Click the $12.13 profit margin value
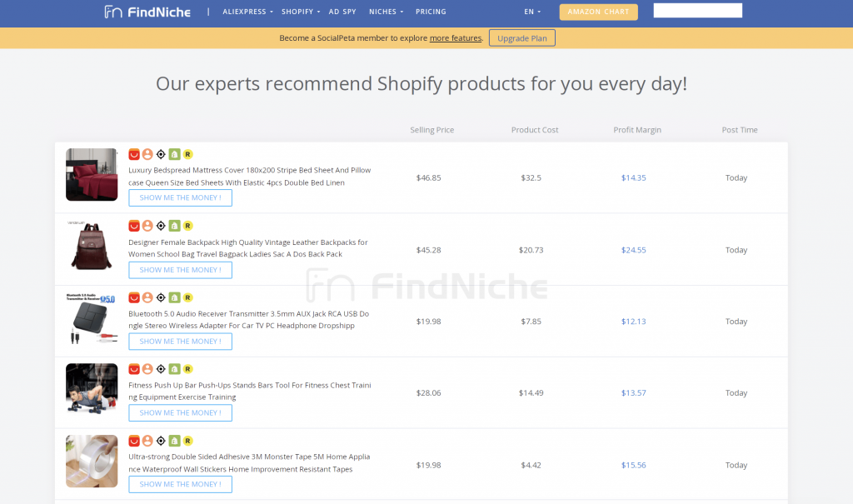This screenshot has width=853, height=504. [x=634, y=322]
